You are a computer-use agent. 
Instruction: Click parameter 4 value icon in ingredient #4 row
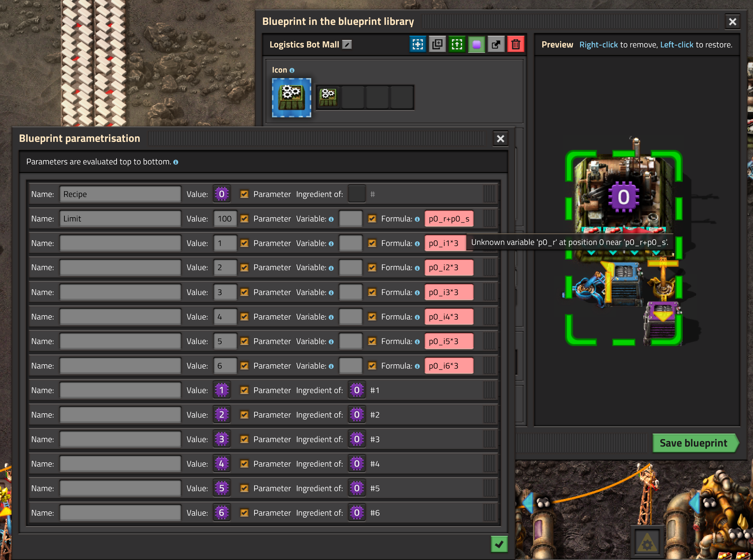[222, 464]
